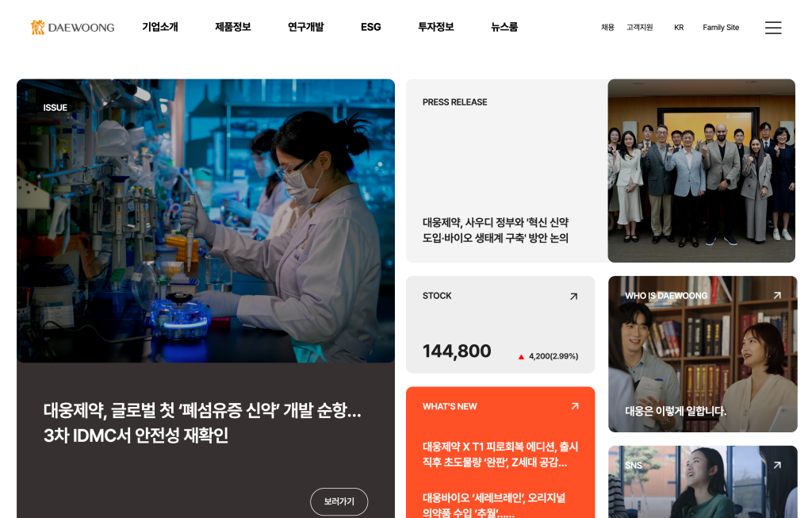Open the 투자정보 menu

436,27
